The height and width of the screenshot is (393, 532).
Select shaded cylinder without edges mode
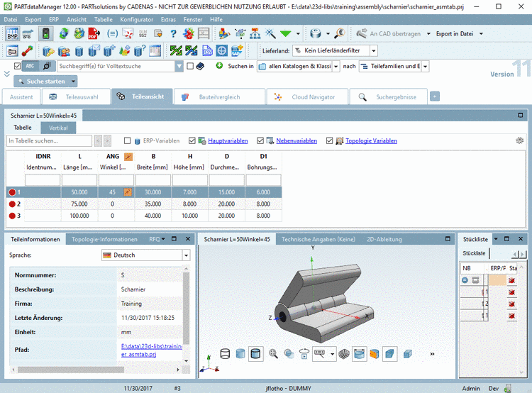coord(240,354)
